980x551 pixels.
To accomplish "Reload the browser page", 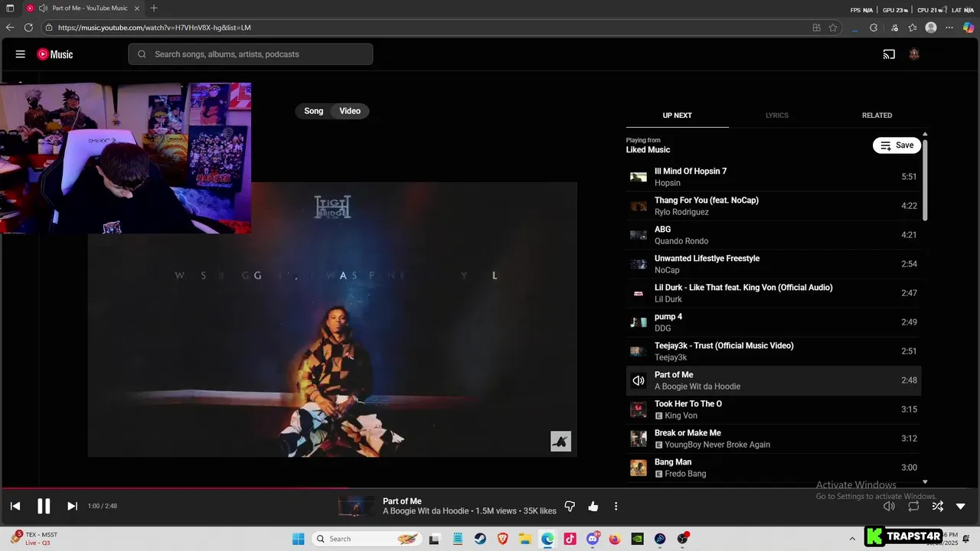I will point(28,28).
